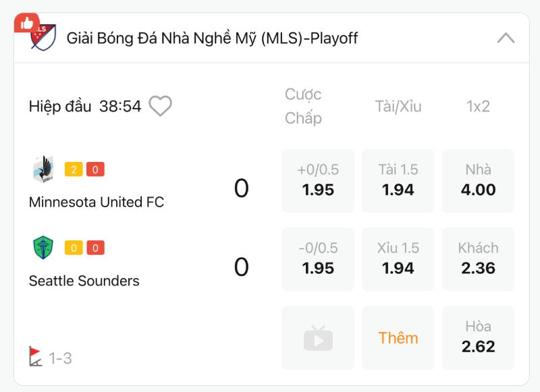Pick Hòa draw at 2.62
Screen dimensions: 540x392
[x=478, y=338]
